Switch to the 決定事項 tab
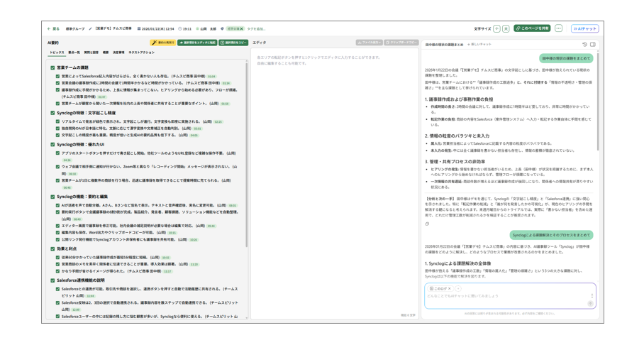 (118, 53)
